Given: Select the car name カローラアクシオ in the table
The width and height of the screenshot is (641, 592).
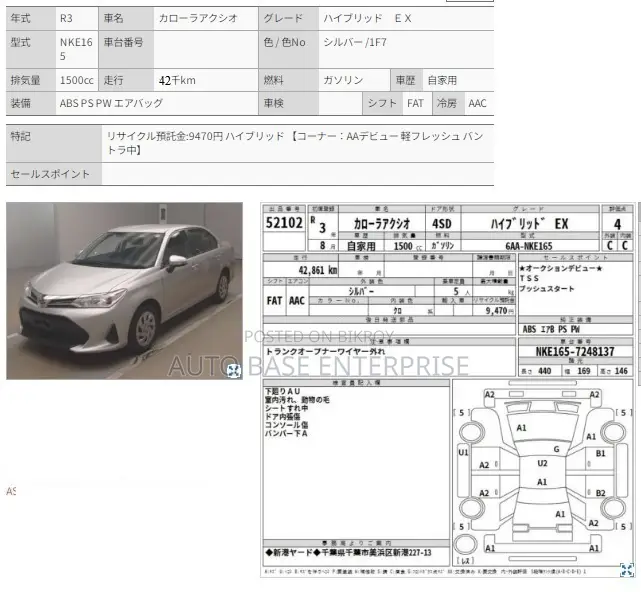Looking at the screenshot, I should [198, 18].
